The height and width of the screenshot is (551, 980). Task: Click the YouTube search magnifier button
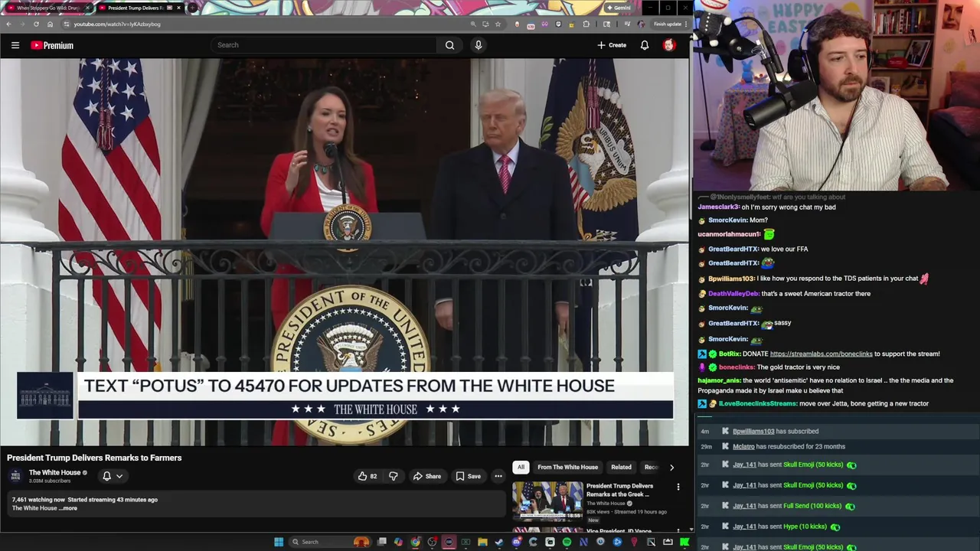point(450,45)
